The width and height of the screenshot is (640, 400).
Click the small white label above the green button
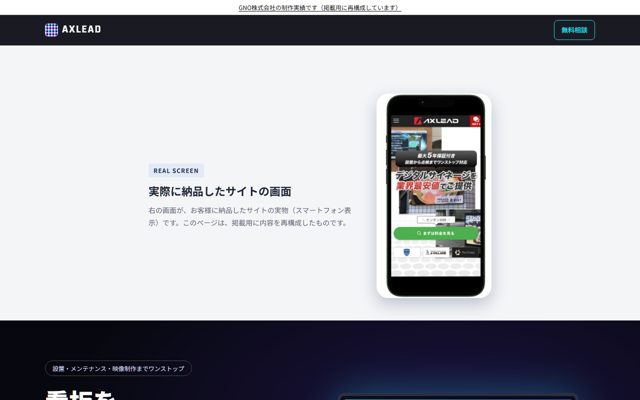click(x=436, y=220)
